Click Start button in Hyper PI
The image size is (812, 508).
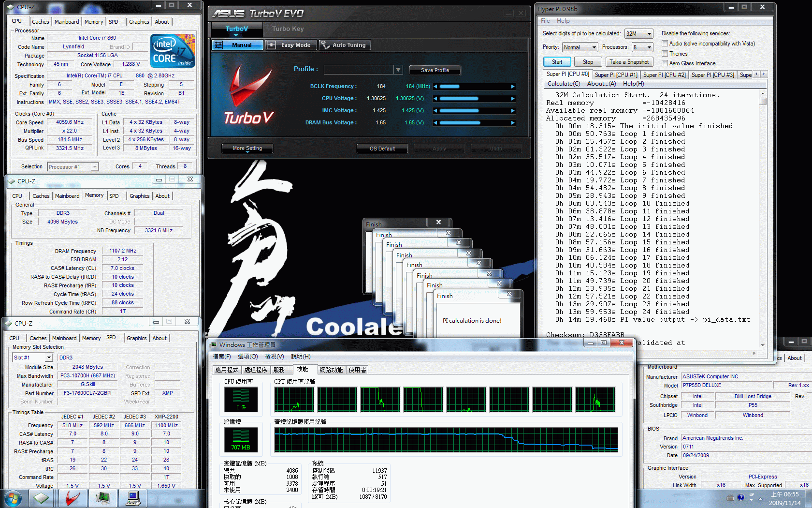click(x=557, y=62)
